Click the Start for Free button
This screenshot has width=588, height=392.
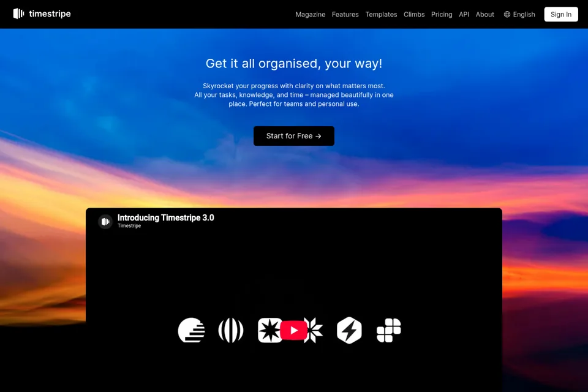[x=293, y=136]
